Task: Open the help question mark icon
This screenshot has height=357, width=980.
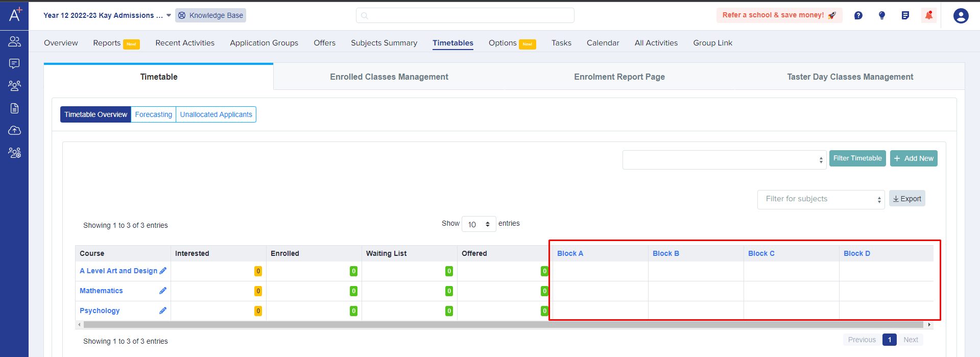Action: click(x=858, y=15)
